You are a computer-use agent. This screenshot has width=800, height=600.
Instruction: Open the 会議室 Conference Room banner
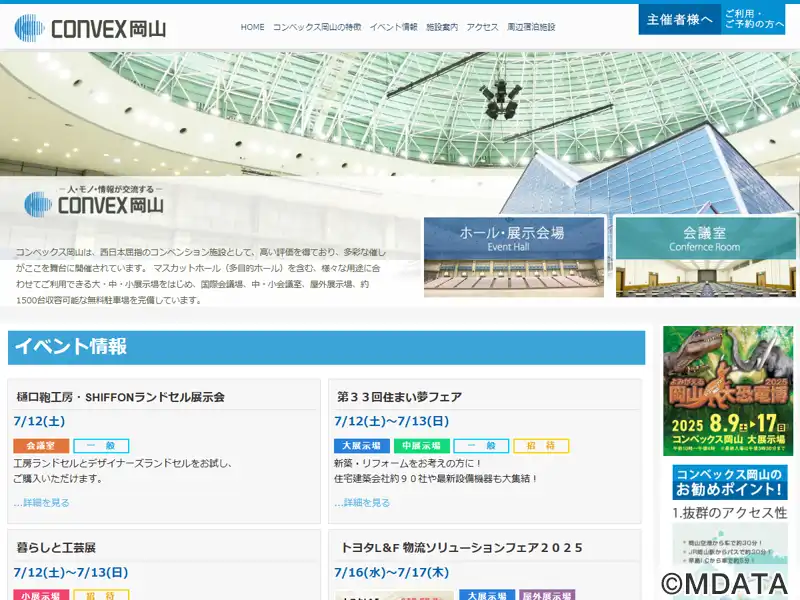coord(706,257)
